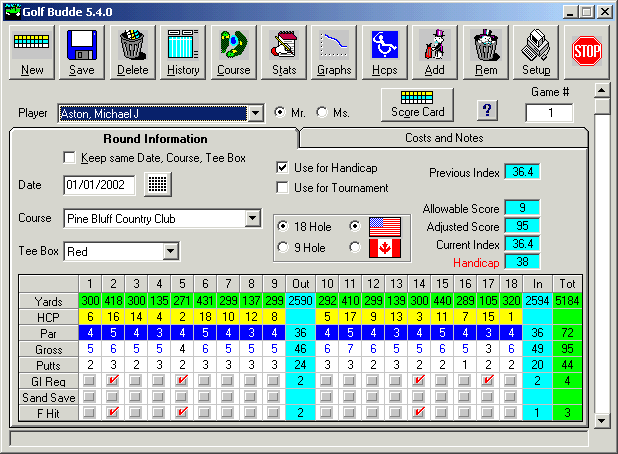Click Par value for hole 11

tap(350, 333)
